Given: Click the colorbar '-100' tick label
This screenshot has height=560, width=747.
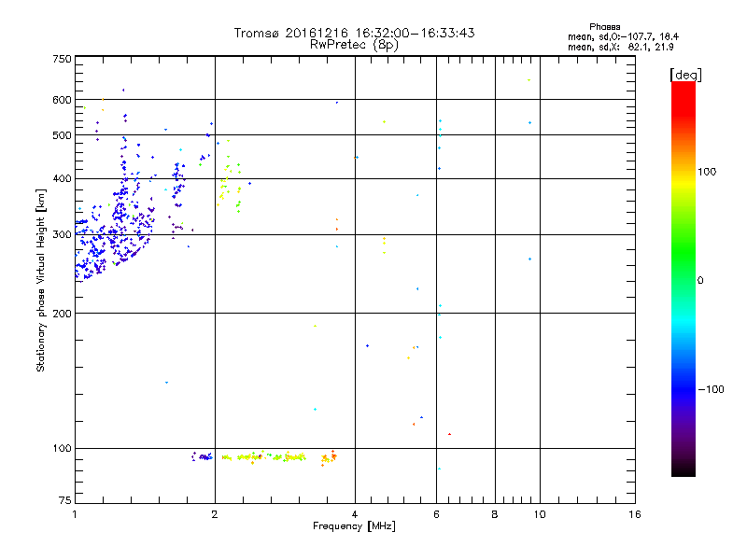Looking at the screenshot, I should point(711,389).
